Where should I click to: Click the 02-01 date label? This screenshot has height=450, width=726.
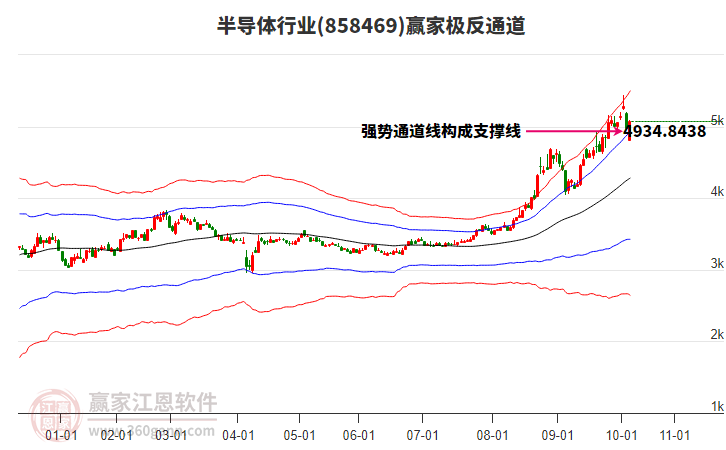[116, 436]
